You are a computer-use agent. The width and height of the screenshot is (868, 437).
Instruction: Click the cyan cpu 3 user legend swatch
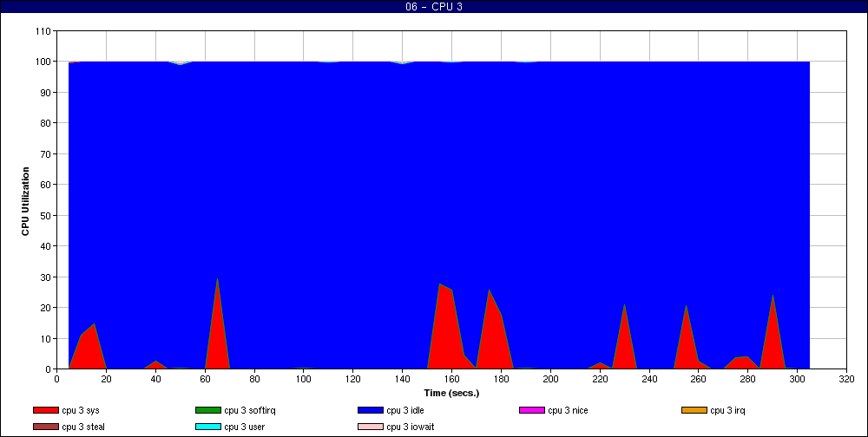point(208,427)
